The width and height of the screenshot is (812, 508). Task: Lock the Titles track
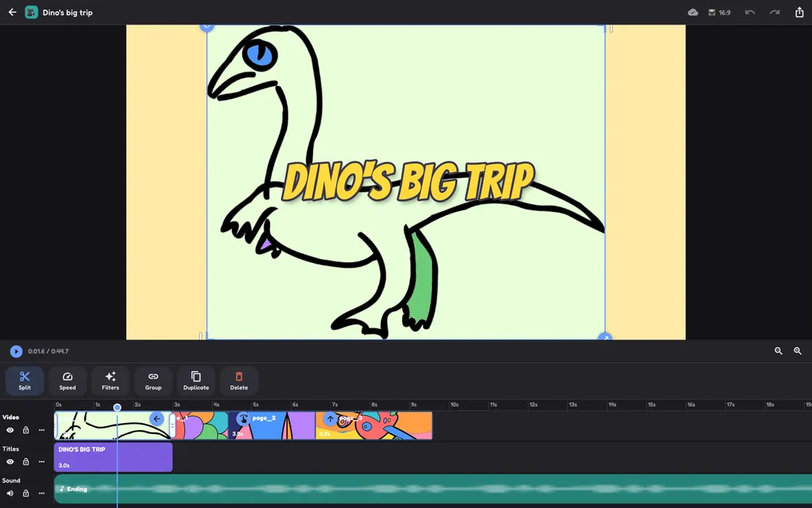click(26, 462)
